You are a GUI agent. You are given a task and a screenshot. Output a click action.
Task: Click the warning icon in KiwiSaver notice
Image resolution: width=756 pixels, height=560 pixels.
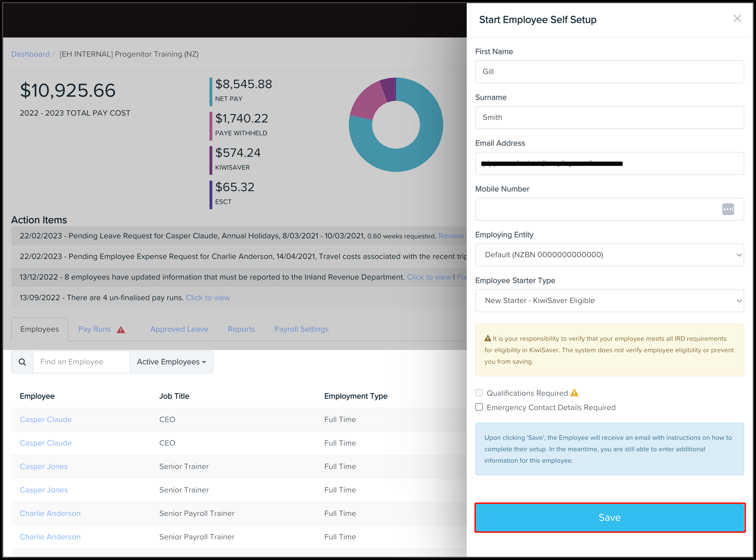click(x=488, y=338)
